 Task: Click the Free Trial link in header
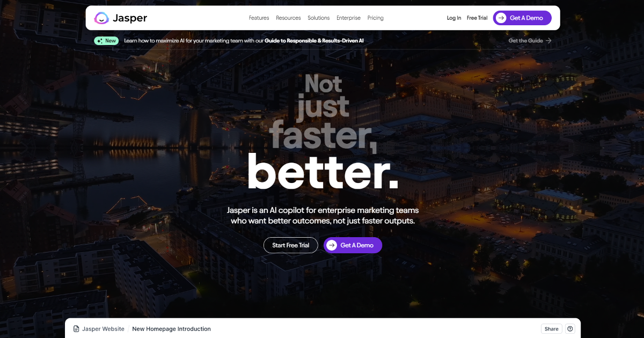(477, 18)
